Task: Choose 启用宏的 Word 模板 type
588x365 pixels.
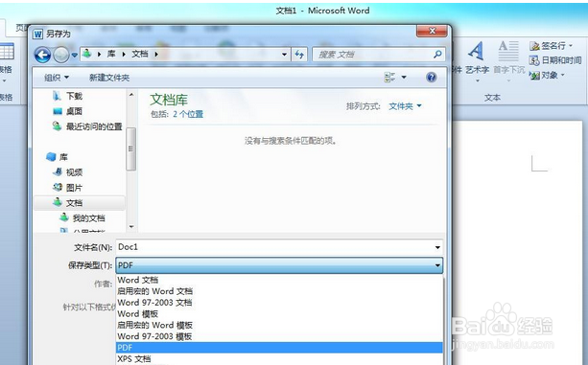Action: click(x=279, y=325)
